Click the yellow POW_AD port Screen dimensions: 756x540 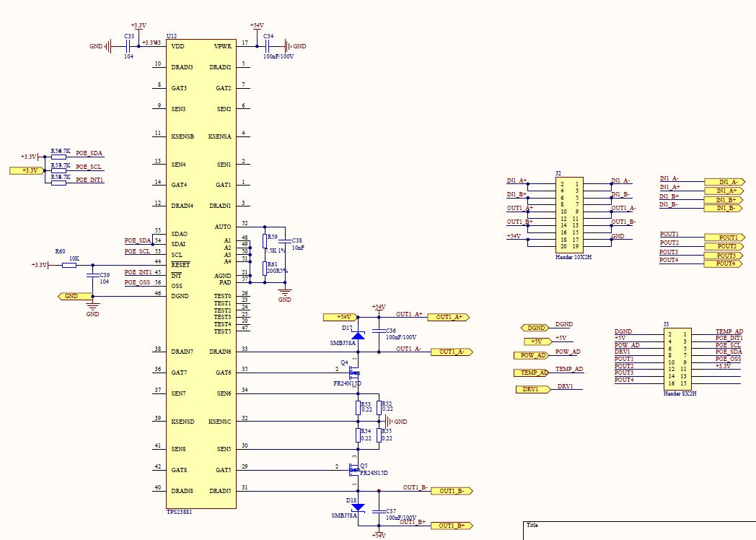tap(532, 356)
